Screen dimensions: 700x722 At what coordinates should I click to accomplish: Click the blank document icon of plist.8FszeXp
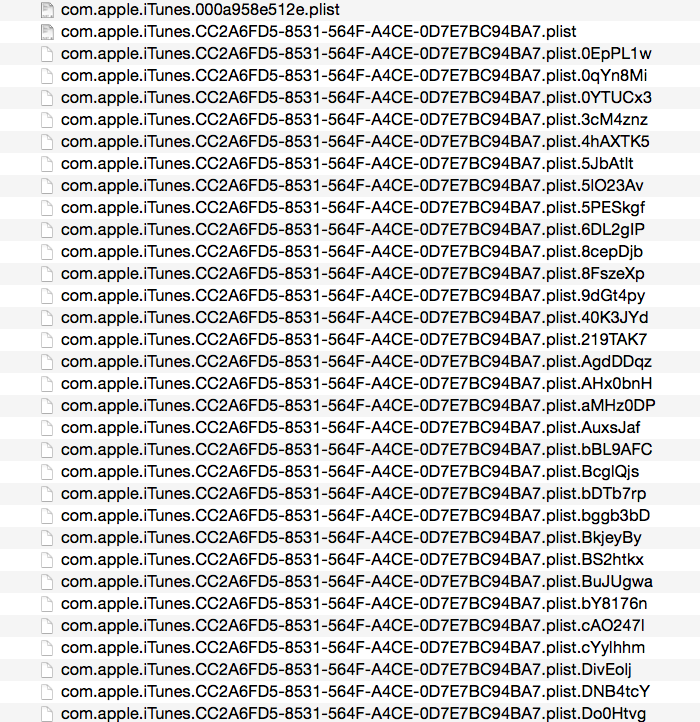tap(47, 274)
